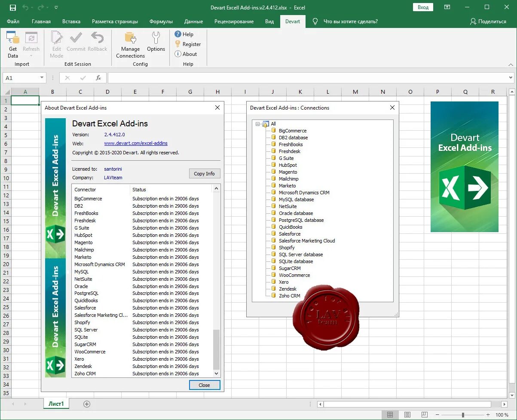Screen dimensions: 517x420
Task: Click the zoom out minus button
Action: tap(438, 415)
